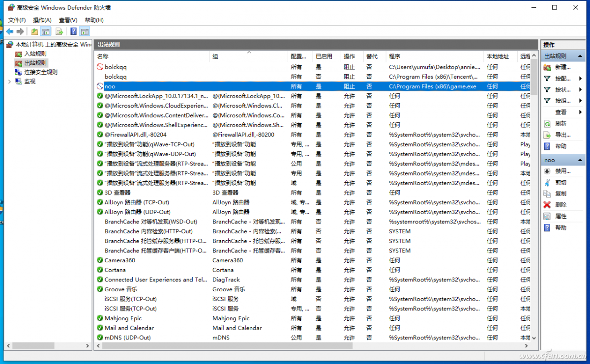Select the Groove 音乐 rule row
The height and width of the screenshot is (364, 590).
point(313,289)
